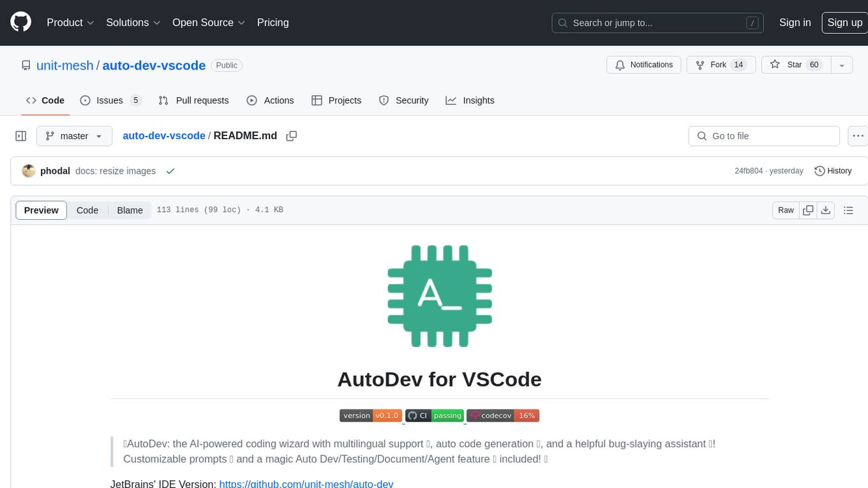Open commit 24fb804

749,171
